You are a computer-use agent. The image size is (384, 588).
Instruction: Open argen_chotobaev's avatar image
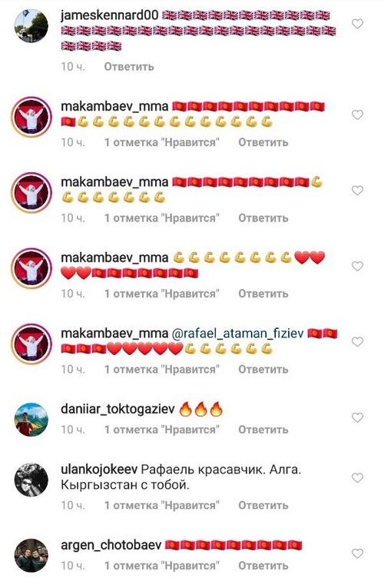[31, 556]
